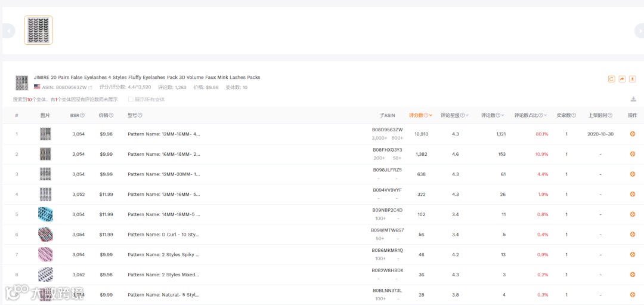
Task: Click action icon for row B09WMTW6S7
Action: click(633, 235)
